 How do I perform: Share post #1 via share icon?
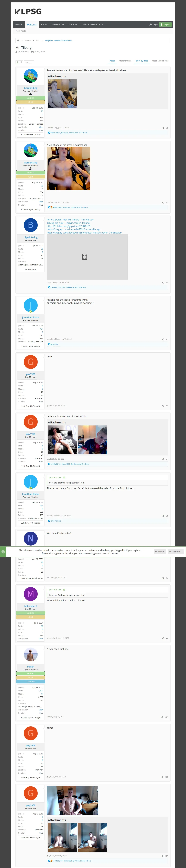163,128
